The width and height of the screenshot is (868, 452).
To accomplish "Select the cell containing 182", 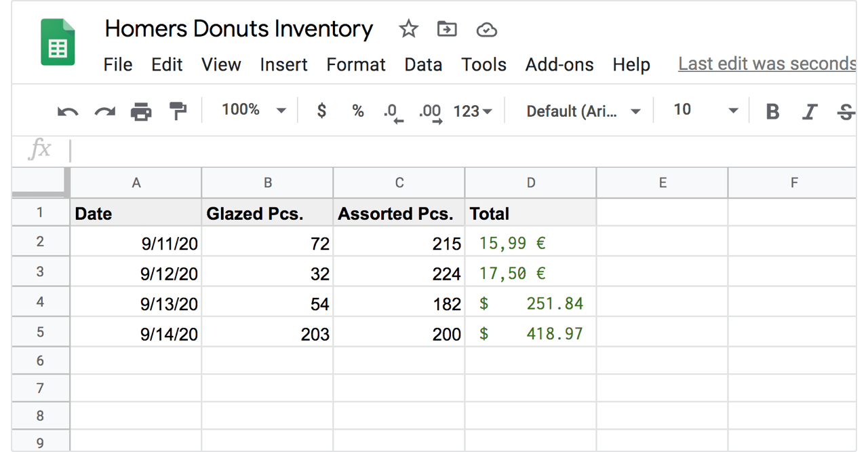I will (x=399, y=302).
